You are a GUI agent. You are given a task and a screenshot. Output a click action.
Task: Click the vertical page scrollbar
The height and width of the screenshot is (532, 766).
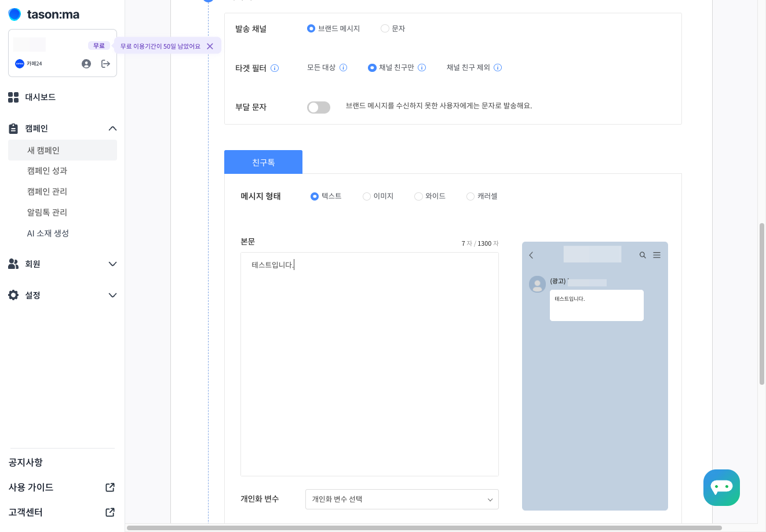pos(762,304)
